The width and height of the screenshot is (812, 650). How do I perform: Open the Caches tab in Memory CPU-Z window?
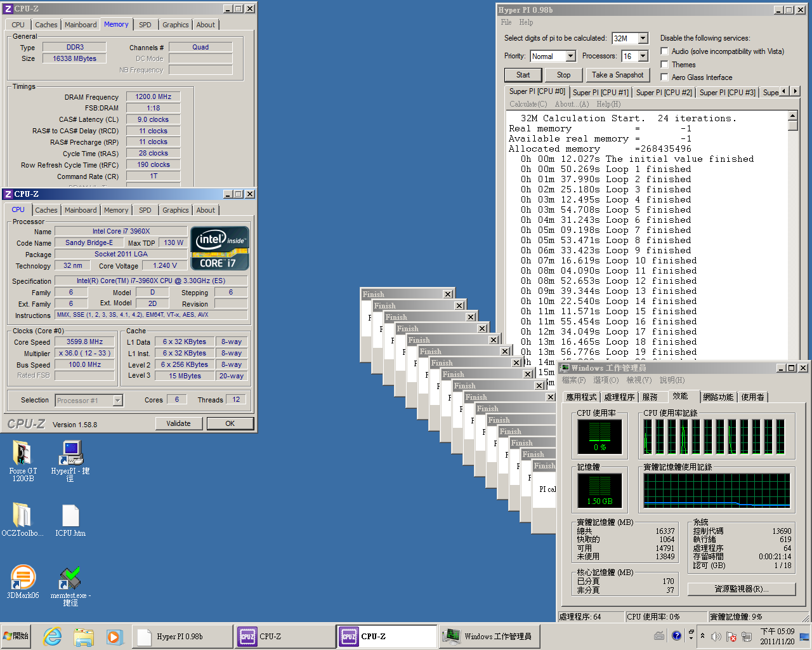46,25
